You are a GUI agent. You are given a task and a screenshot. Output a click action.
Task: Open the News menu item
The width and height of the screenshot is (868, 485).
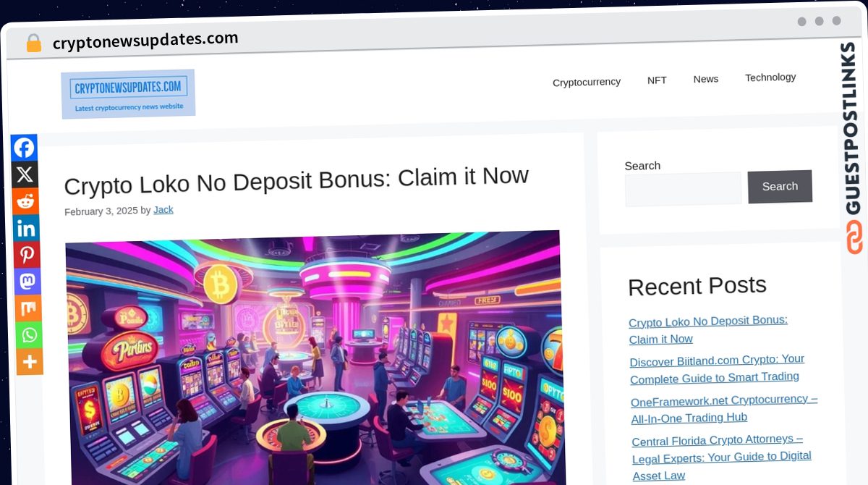click(x=706, y=79)
